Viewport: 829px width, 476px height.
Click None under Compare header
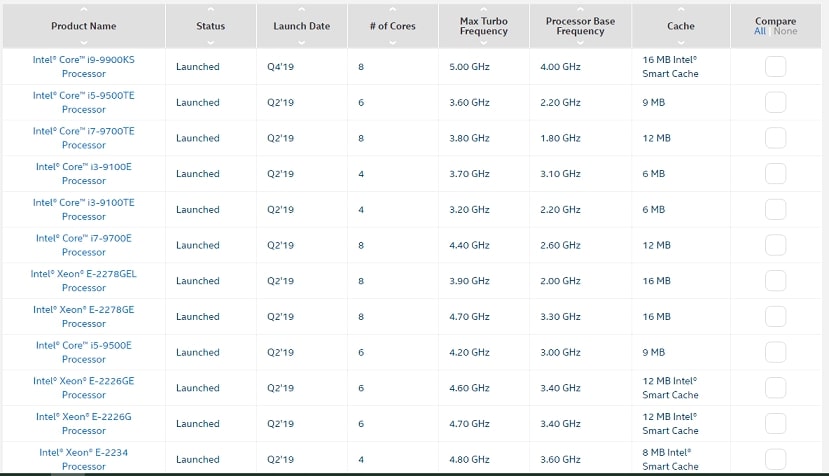[x=786, y=31]
